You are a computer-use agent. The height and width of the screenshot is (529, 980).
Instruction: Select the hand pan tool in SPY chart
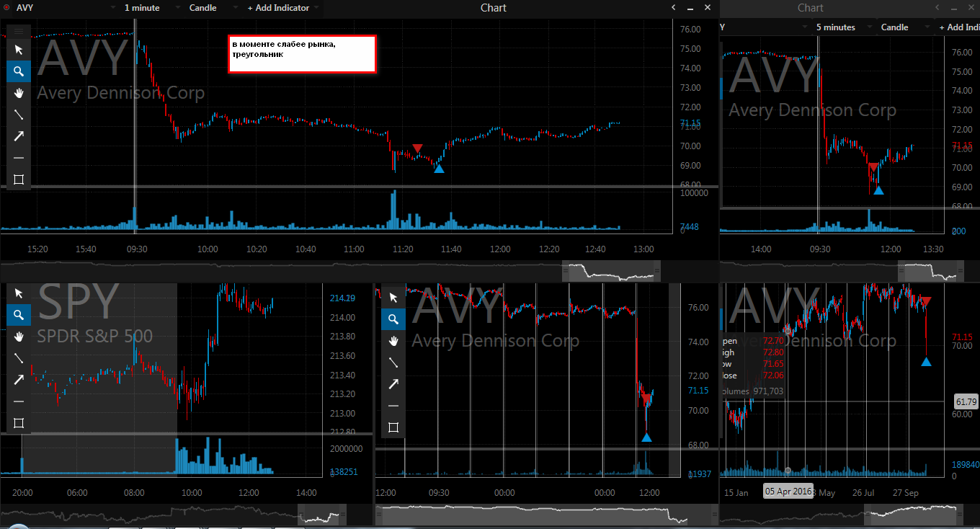pos(19,337)
